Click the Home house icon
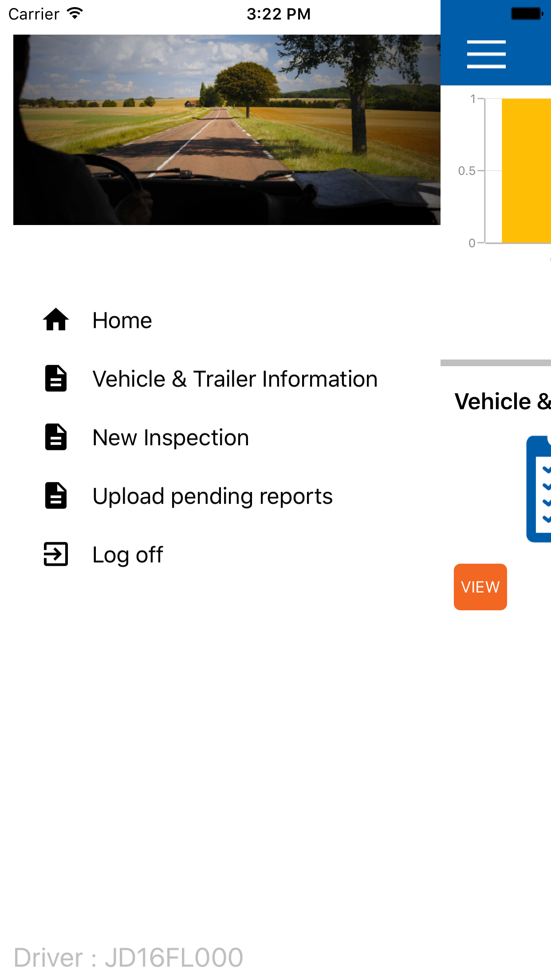The width and height of the screenshot is (551, 980). pyautogui.click(x=56, y=320)
